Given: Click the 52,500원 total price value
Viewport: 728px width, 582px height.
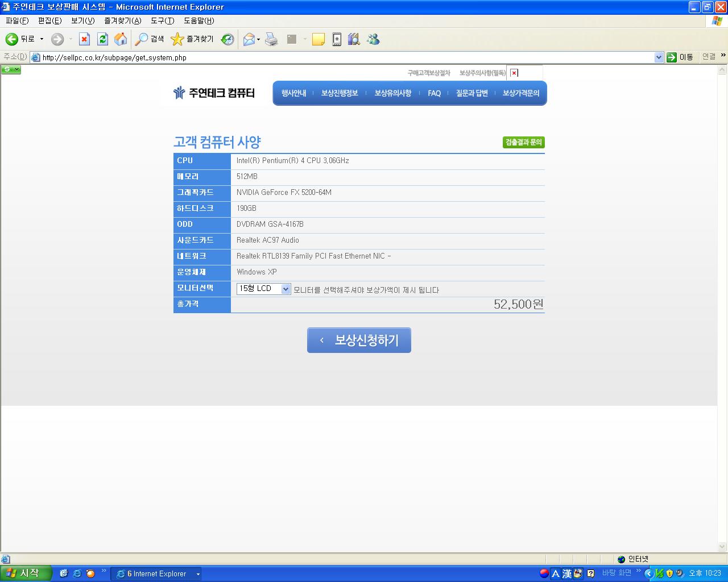Looking at the screenshot, I should [518, 304].
